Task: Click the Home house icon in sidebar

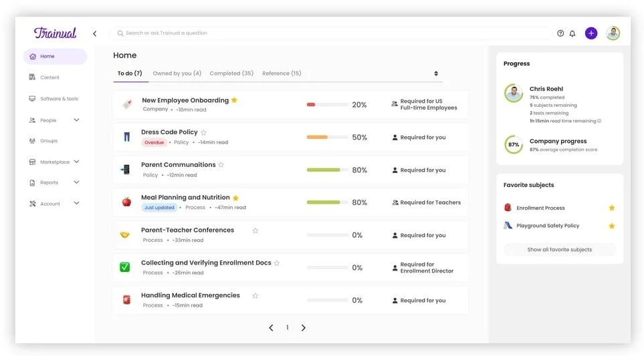Action: tap(33, 56)
